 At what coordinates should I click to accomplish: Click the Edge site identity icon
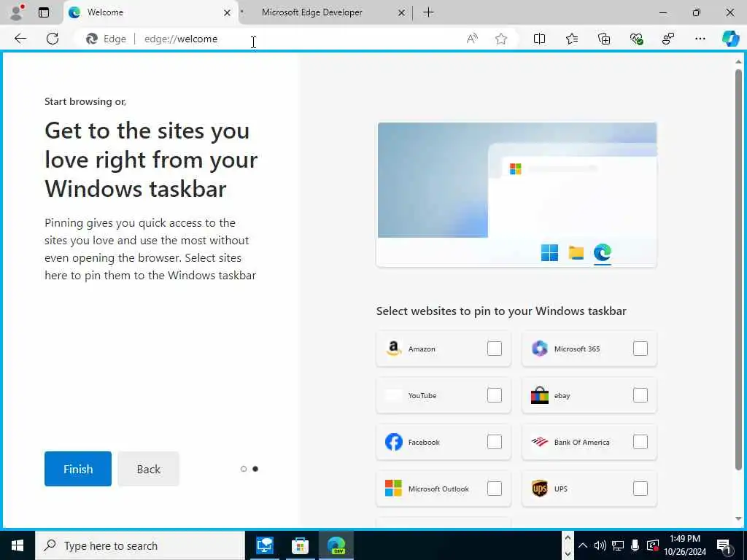[x=91, y=39]
